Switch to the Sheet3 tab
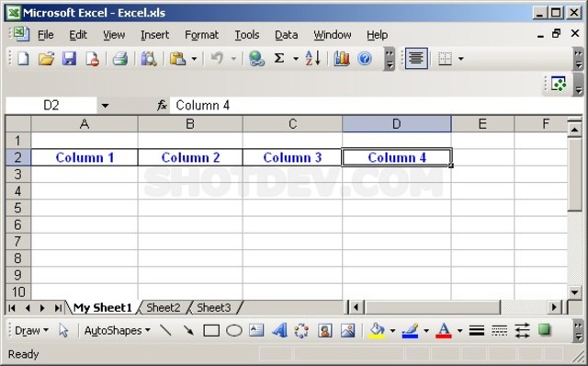588x366 pixels. (214, 308)
